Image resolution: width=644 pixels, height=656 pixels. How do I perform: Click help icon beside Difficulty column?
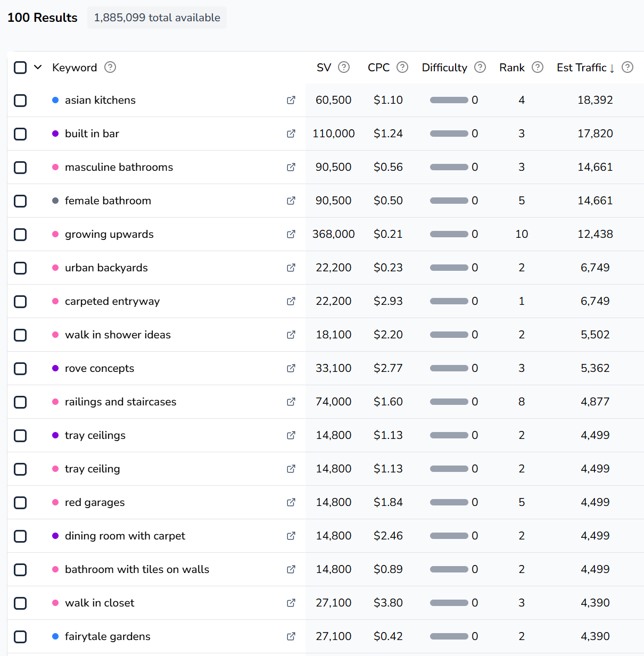coord(480,67)
